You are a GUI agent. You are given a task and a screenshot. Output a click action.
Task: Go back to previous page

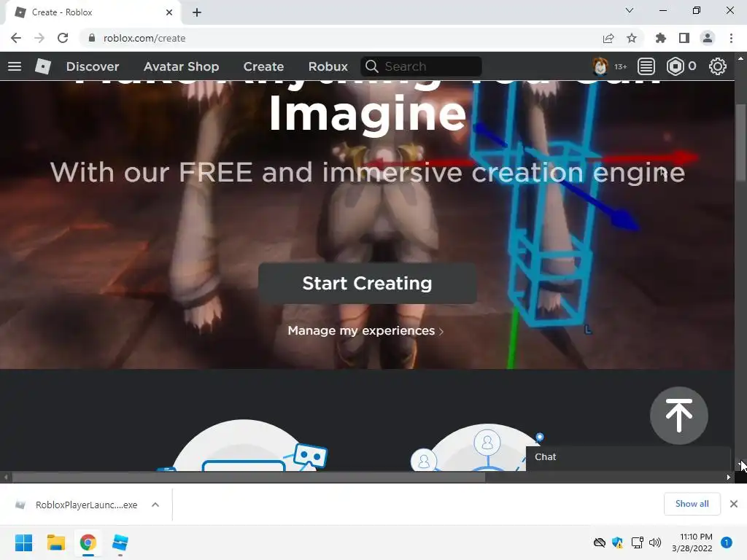16,38
